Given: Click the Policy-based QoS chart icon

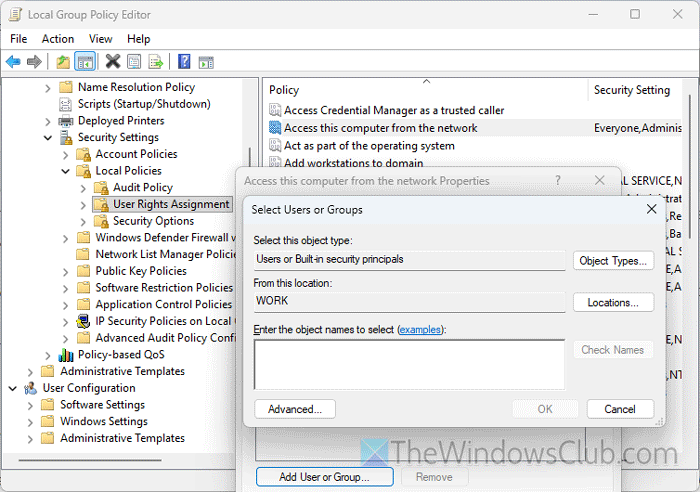Looking at the screenshot, I should (x=66, y=355).
